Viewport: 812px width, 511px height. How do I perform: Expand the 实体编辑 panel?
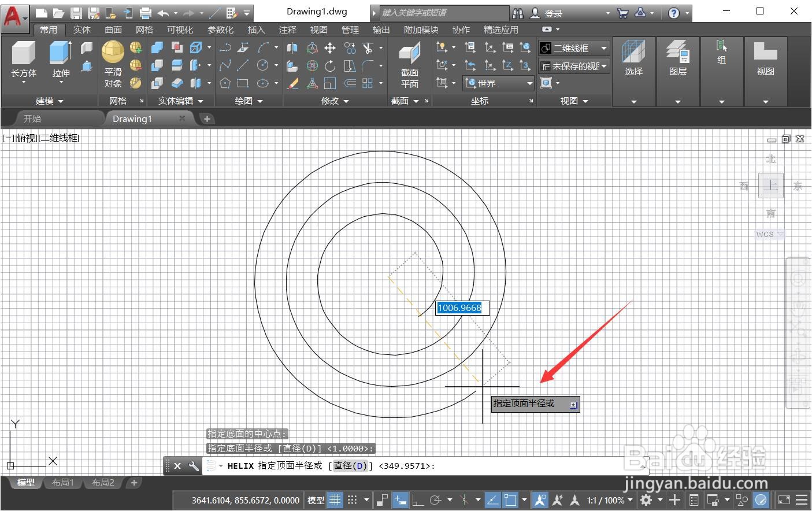point(181,101)
